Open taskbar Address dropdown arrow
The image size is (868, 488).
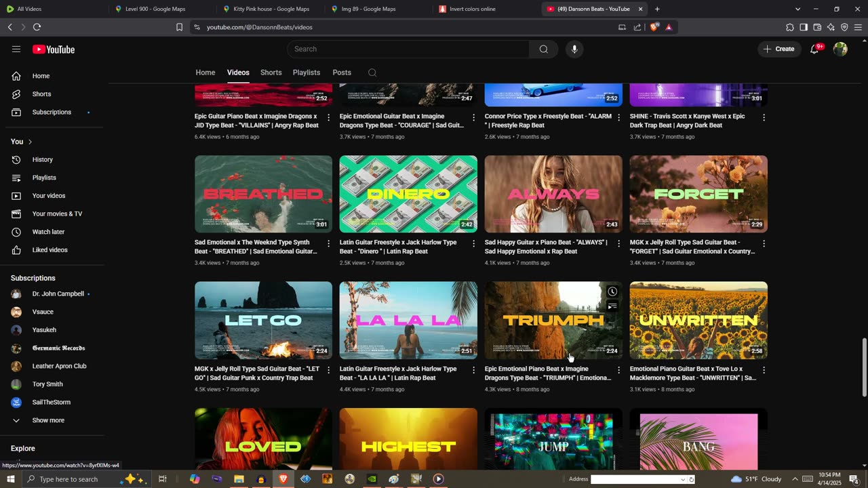pyautogui.click(x=683, y=479)
